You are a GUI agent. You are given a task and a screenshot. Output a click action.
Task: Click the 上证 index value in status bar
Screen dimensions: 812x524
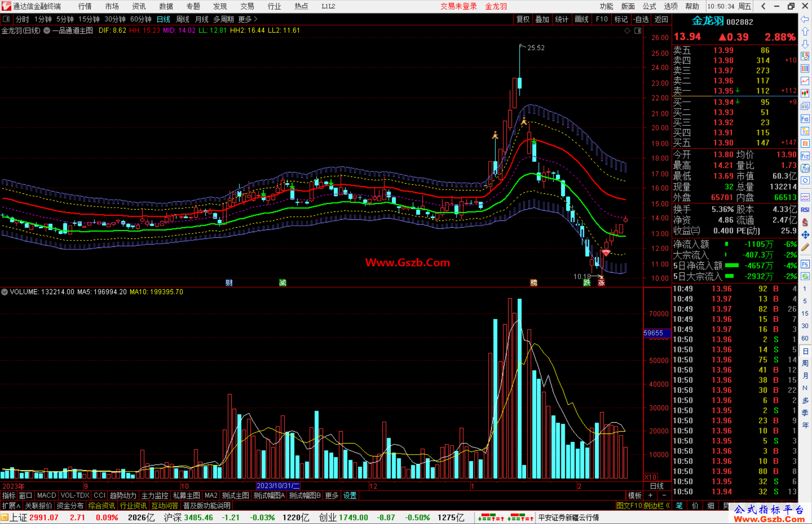click(x=44, y=517)
